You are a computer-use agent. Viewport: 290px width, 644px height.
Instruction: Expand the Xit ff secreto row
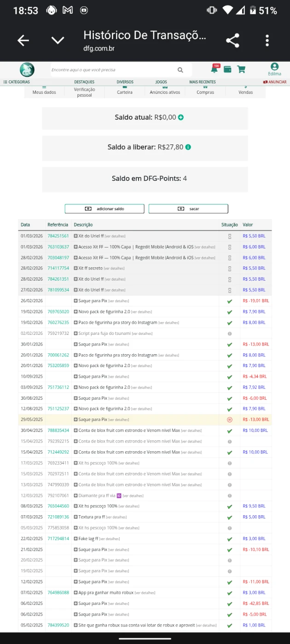(76, 268)
